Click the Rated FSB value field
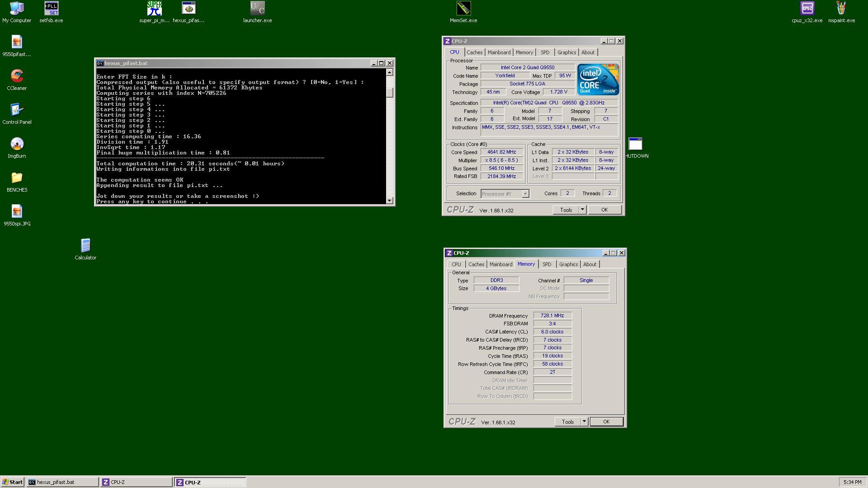This screenshot has width=868, height=488. (x=501, y=177)
